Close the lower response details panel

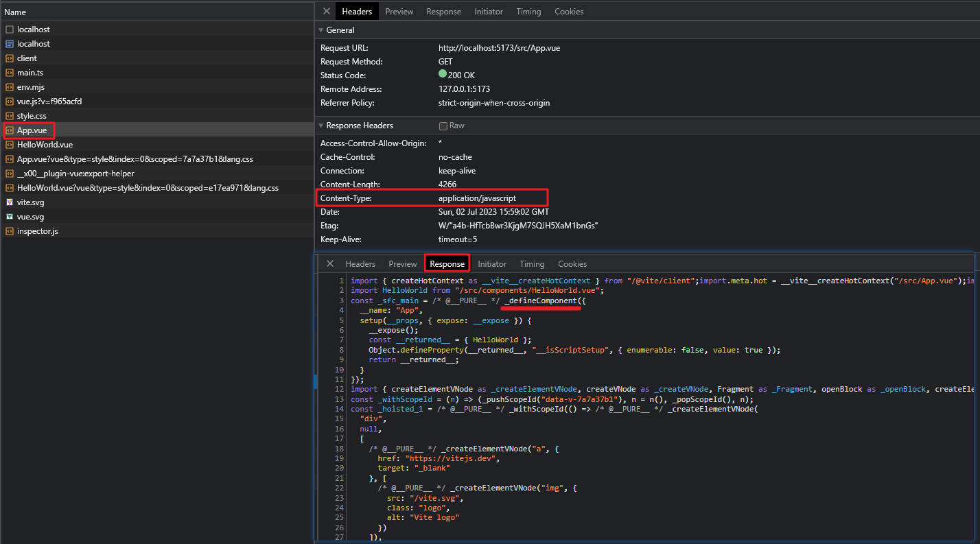330,264
